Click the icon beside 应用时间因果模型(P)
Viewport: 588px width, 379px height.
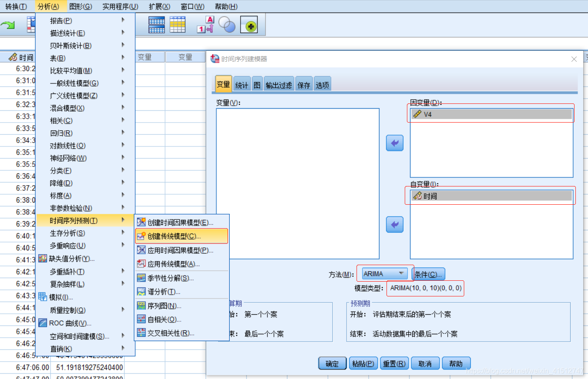[x=141, y=250]
